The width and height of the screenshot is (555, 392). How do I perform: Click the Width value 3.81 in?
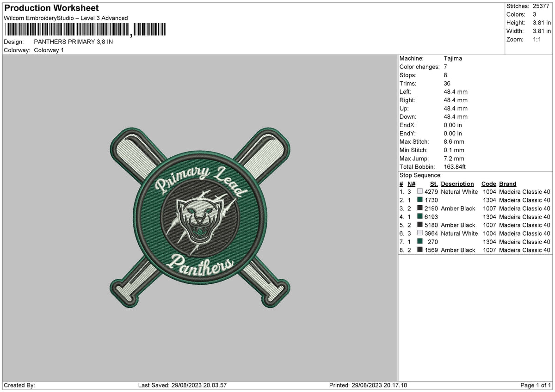coord(542,31)
